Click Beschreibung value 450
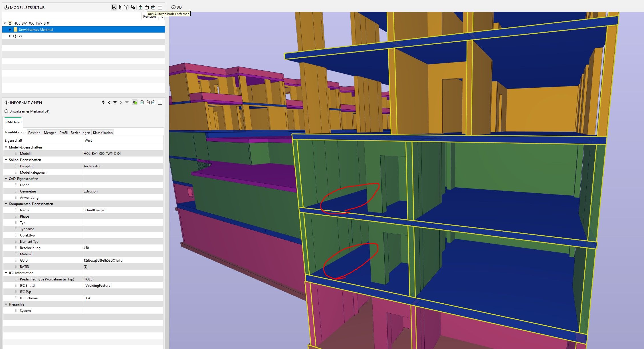Screen dimensions: 644x349 (x=86, y=248)
